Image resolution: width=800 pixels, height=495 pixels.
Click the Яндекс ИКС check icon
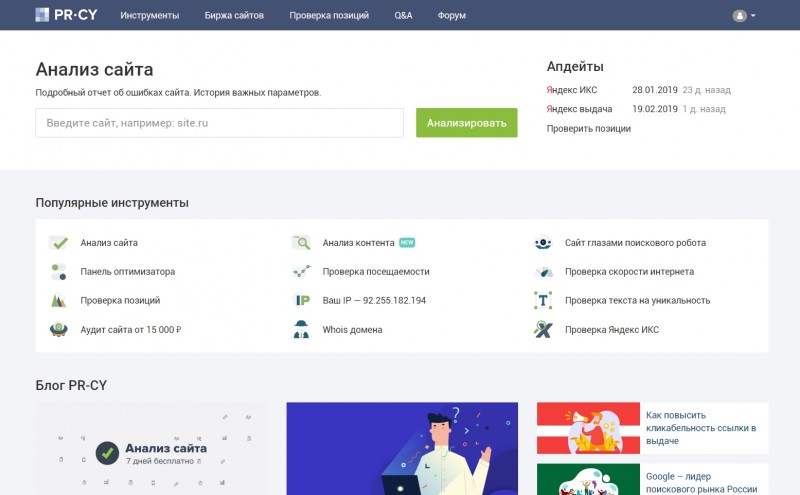(543, 330)
